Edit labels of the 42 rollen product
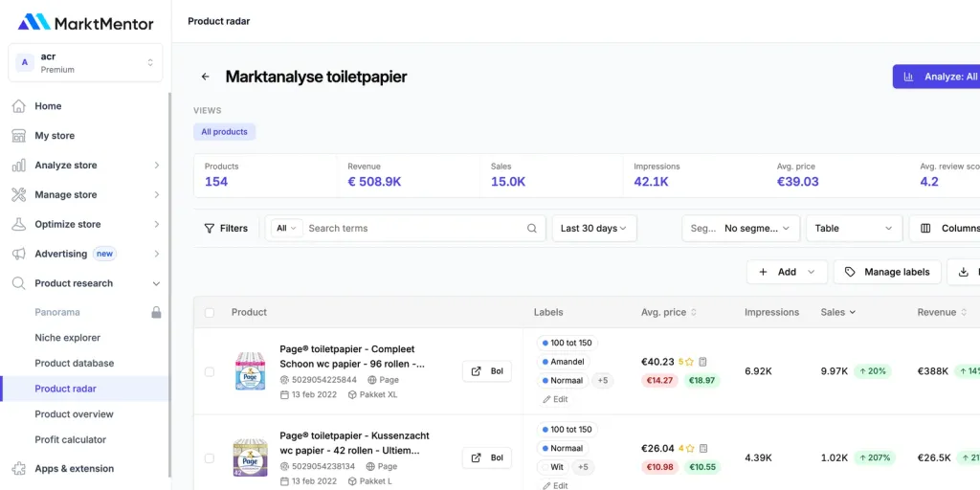The image size is (980, 490). [555, 485]
